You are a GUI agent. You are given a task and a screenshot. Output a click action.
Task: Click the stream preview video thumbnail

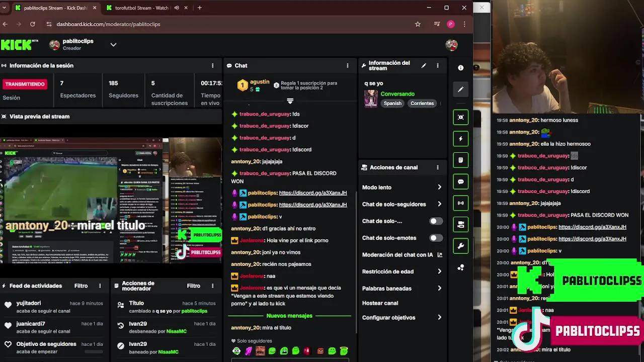[x=111, y=200]
